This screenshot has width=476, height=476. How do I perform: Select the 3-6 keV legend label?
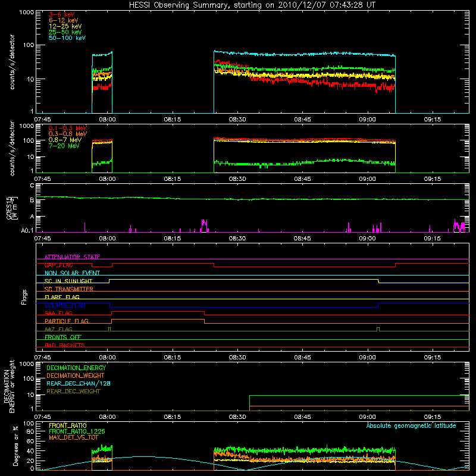tap(62, 14)
